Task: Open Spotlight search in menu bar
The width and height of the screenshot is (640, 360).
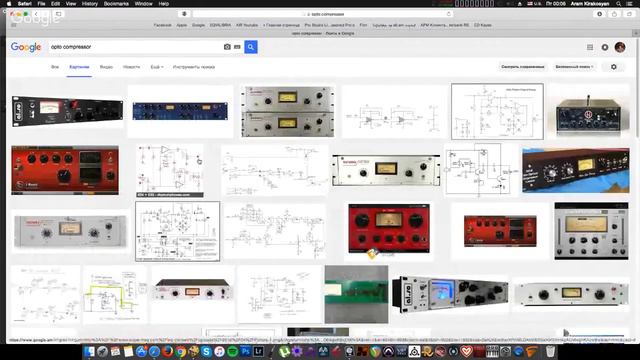Action: click(x=619, y=4)
